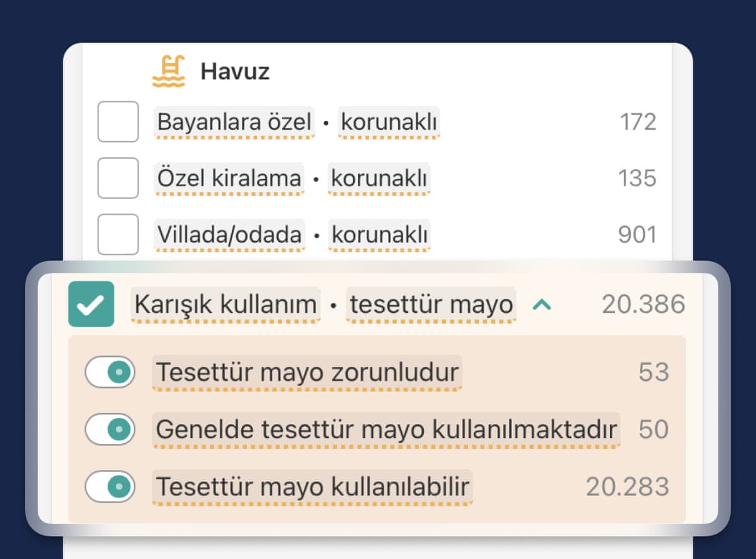Turn off Tesettür mayo kullanılabilir switch
The width and height of the screenshot is (756, 559).
tap(110, 487)
